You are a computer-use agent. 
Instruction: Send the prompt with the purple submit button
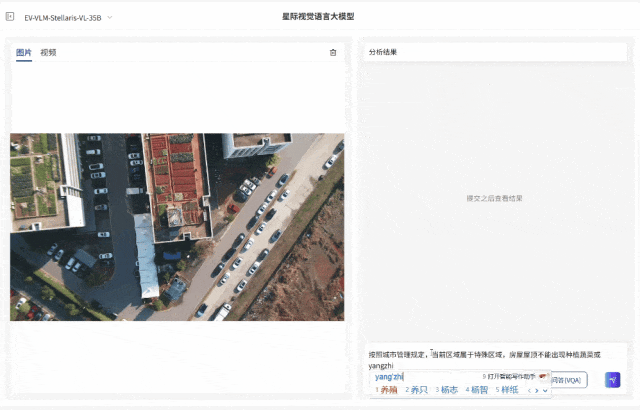[612, 379]
